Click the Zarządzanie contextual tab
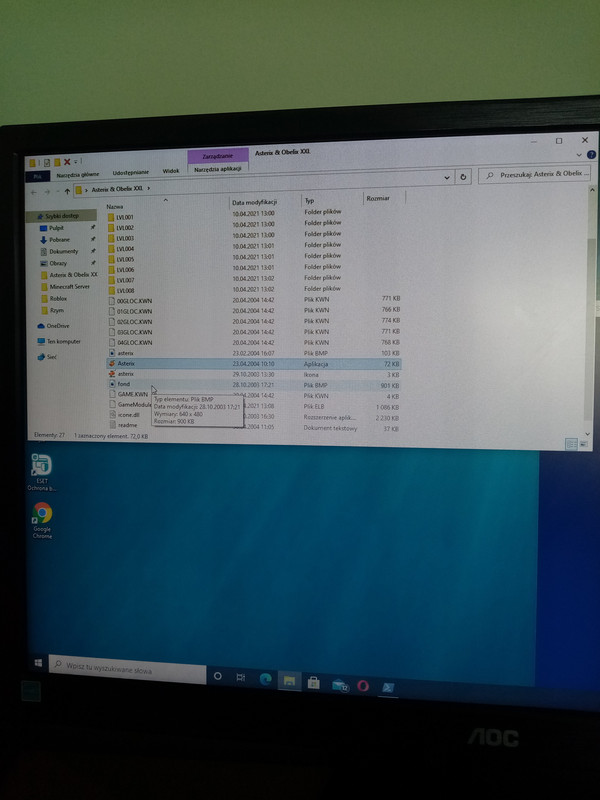The image size is (600, 800). 218,156
